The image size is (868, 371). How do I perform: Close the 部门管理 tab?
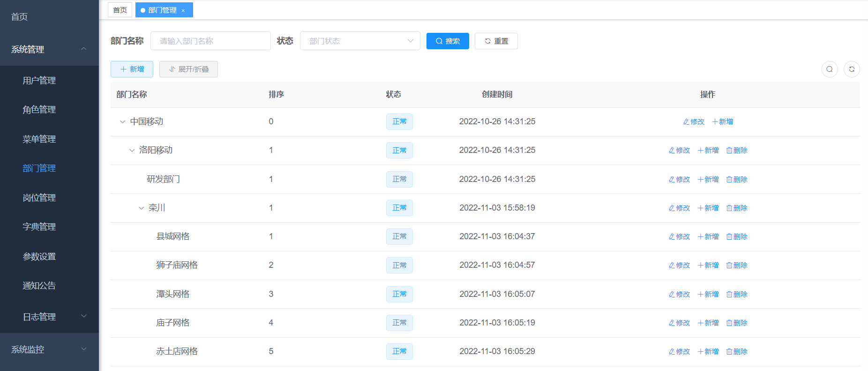[183, 10]
